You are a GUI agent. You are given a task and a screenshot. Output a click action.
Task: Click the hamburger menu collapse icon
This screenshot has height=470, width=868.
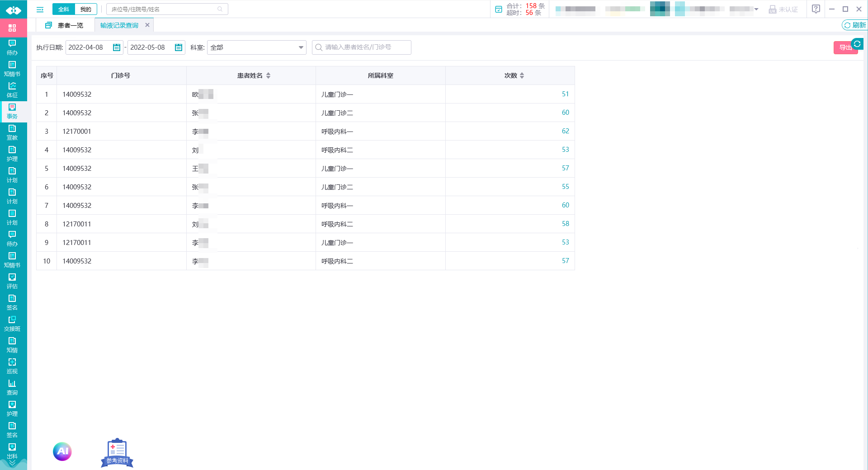[40, 9]
